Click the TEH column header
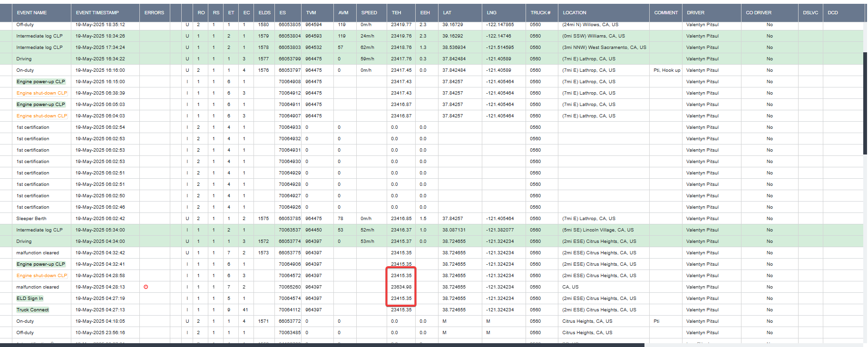The width and height of the screenshot is (868, 347). tap(397, 13)
